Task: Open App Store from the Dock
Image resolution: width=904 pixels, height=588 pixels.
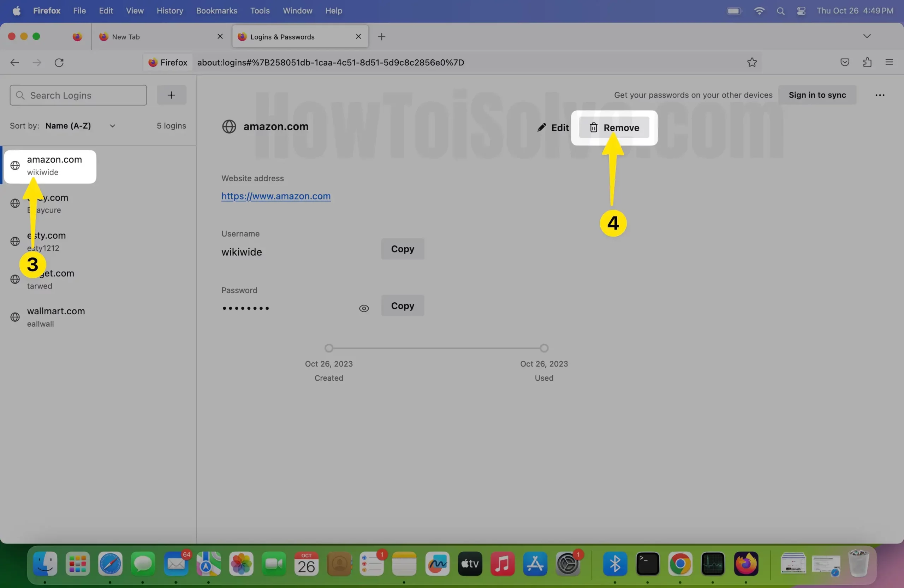Action: (535, 564)
